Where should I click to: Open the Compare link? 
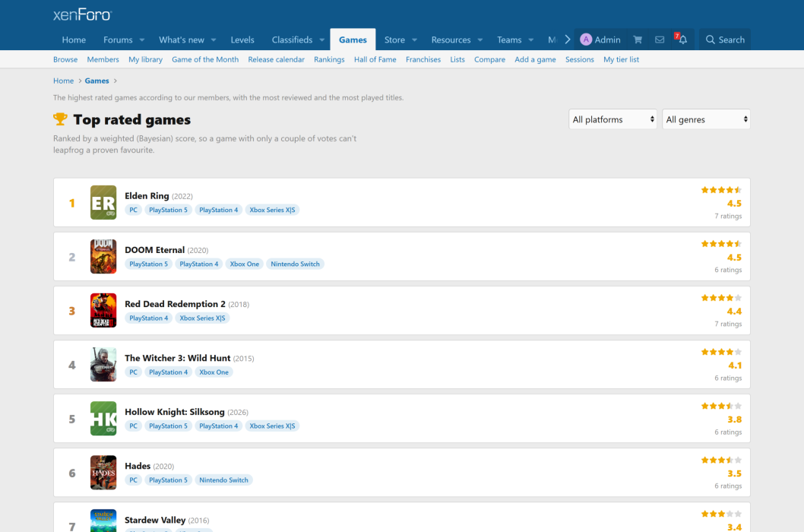coord(489,59)
